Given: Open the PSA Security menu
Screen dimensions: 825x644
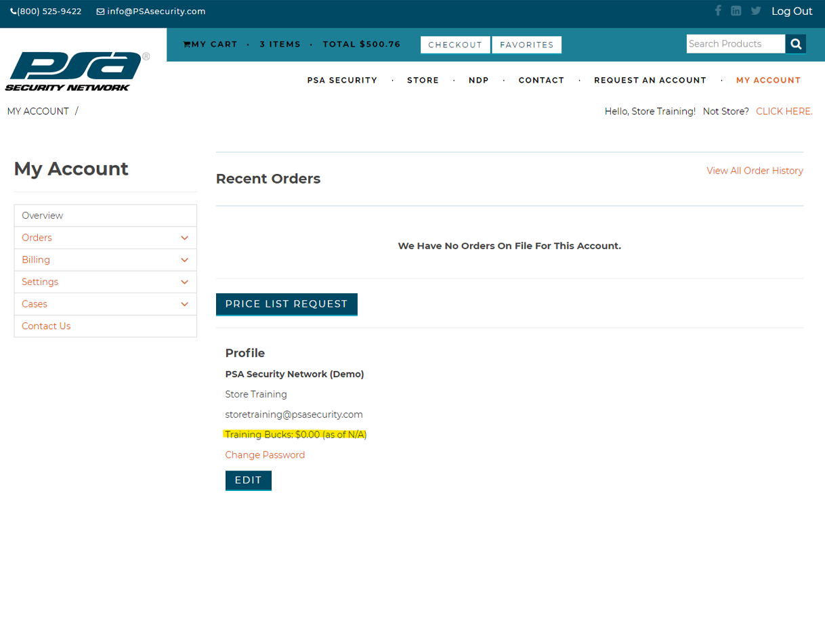Looking at the screenshot, I should 342,80.
